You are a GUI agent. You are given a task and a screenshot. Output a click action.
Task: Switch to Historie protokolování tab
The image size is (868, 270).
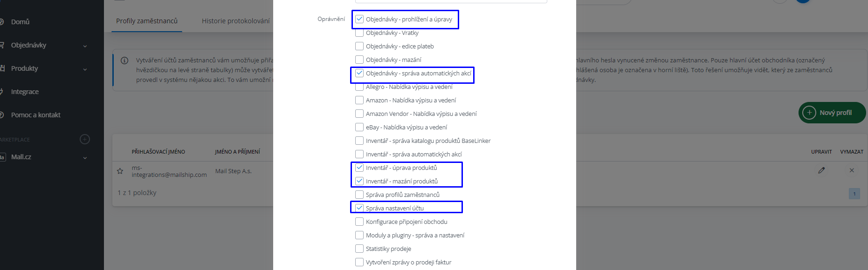coord(235,21)
